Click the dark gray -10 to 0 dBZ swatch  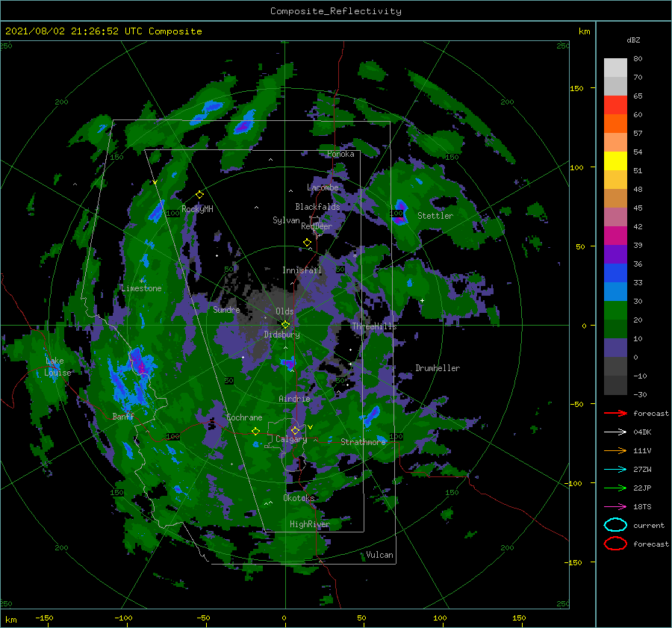click(x=615, y=367)
